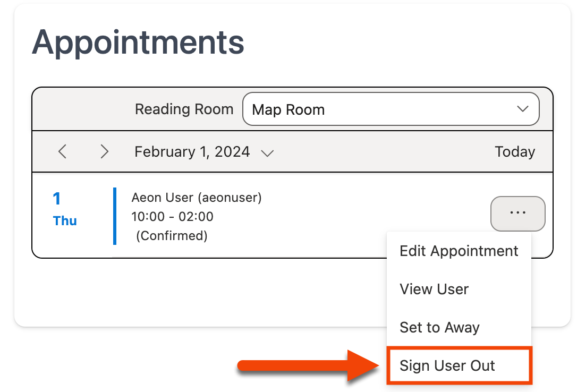
Task: Choose Edit Appointment from the menu
Action: click(x=459, y=251)
